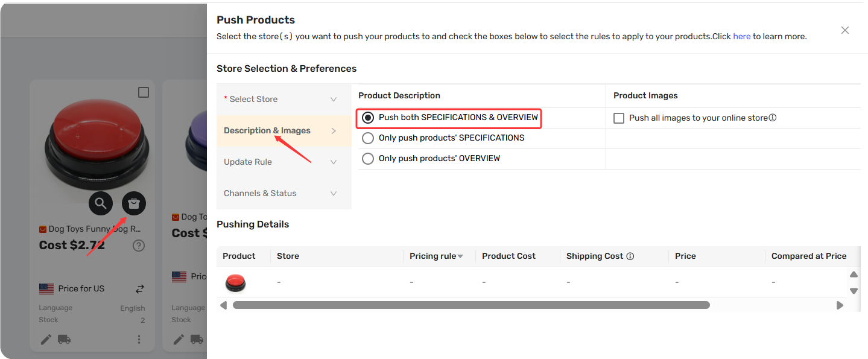Click the push-to-store bag icon on product
Image resolution: width=868 pixels, height=359 pixels.
[x=134, y=203]
